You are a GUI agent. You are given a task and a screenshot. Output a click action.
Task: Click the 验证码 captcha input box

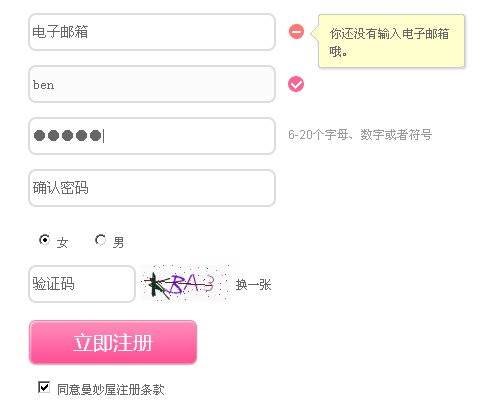point(82,284)
